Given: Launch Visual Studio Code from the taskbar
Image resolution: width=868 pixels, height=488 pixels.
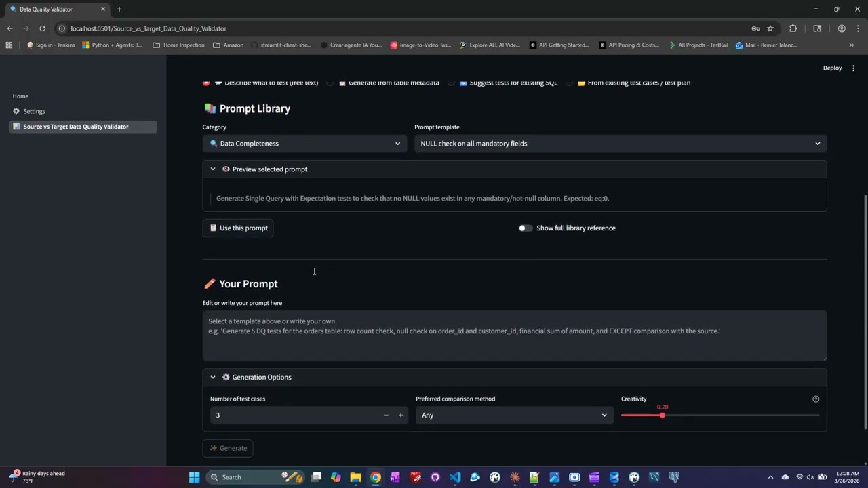Looking at the screenshot, I should pyautogui.click(x=455, y=477).
